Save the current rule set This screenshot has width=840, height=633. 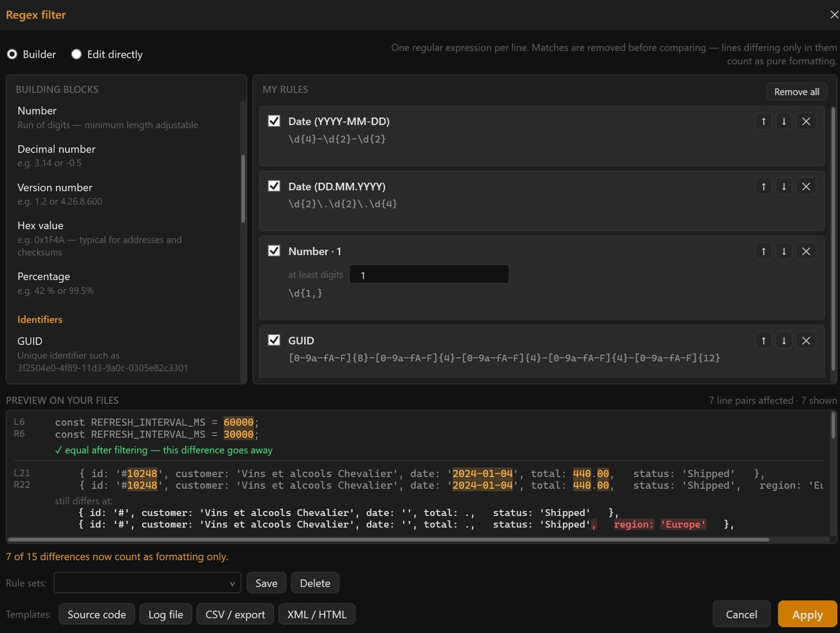pyautogui.click(x=266, y=583)
